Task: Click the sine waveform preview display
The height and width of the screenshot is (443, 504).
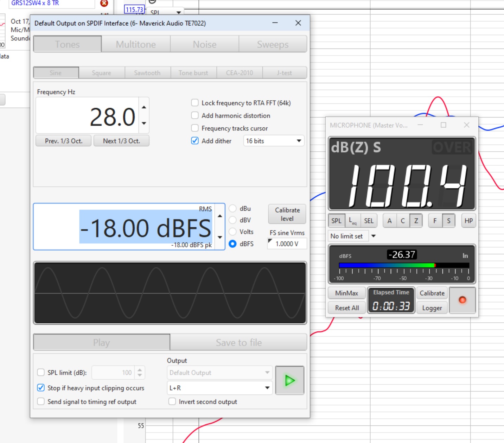Action: [170, 293]
